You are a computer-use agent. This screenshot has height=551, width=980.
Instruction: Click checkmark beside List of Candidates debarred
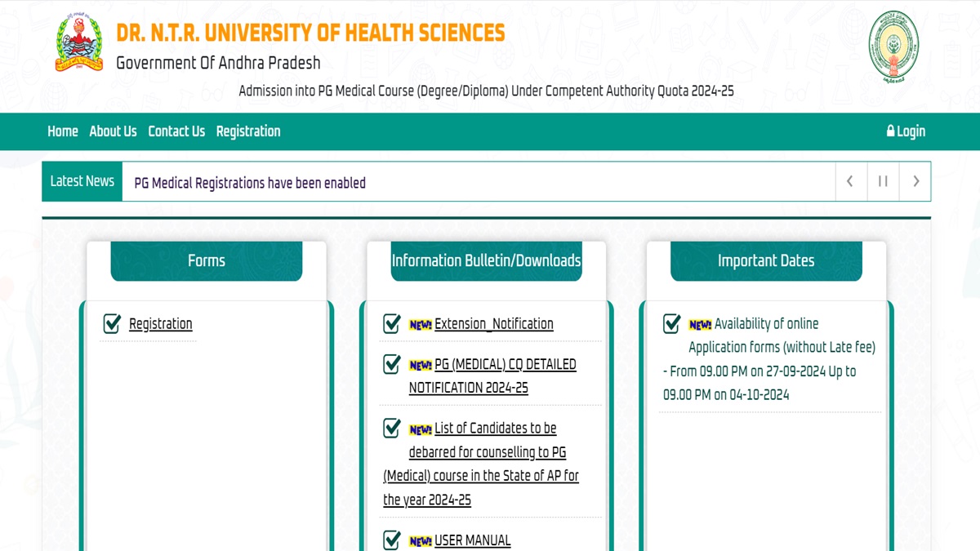[x=392, y=428]
